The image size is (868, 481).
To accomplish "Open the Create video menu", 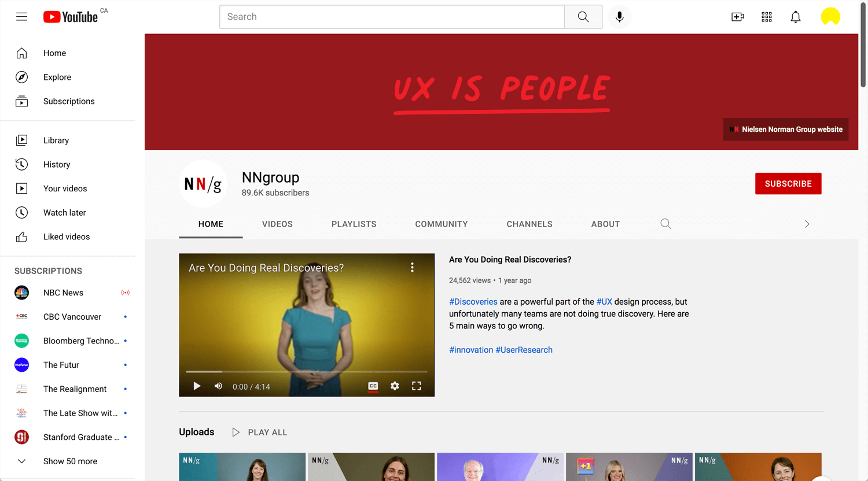I will click(x=738, y=17).
